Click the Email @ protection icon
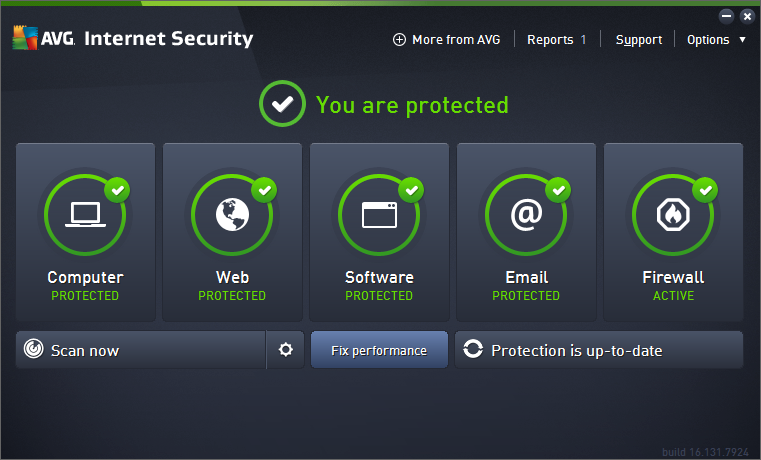Viewport: 761px width, 460px height. pos(526,215)
